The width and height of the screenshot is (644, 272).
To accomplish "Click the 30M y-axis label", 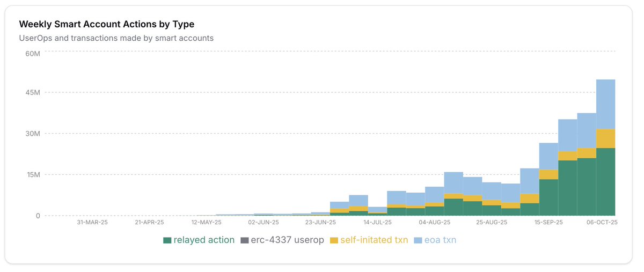I will (33, 134).
